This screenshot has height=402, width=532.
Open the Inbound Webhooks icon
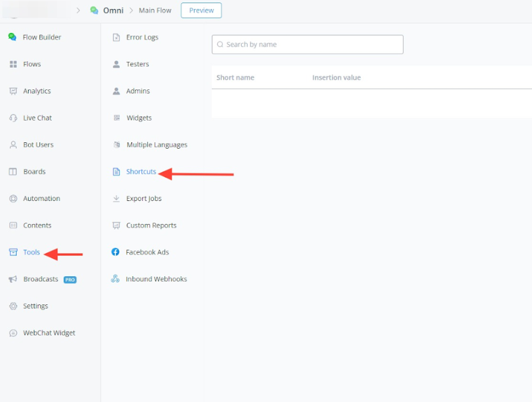point(115,279)
